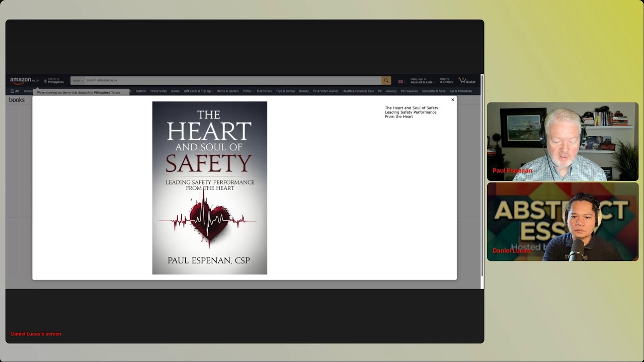Screen dimensions: 644x362
Task: Click the Amazon.co.uk logo
Action: (x=24, y=80)
